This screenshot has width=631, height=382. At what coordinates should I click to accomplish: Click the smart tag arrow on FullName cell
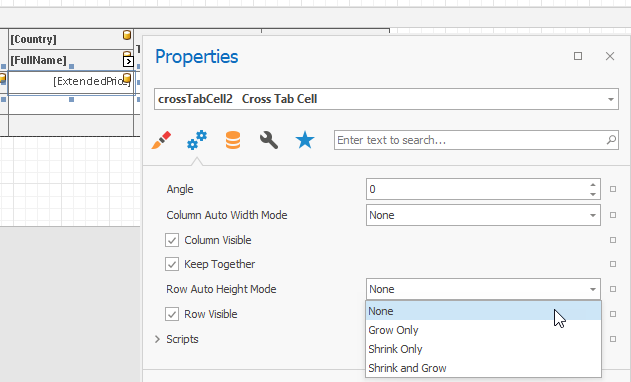[x=128, y=62]
